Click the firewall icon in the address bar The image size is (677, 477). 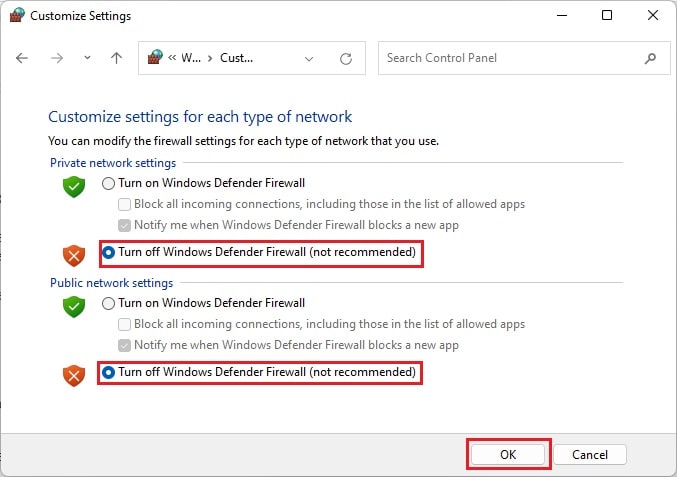click(x=155, y=57)
